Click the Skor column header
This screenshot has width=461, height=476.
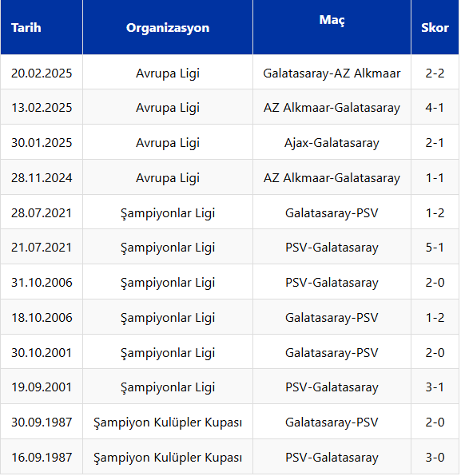click(435, 27)
